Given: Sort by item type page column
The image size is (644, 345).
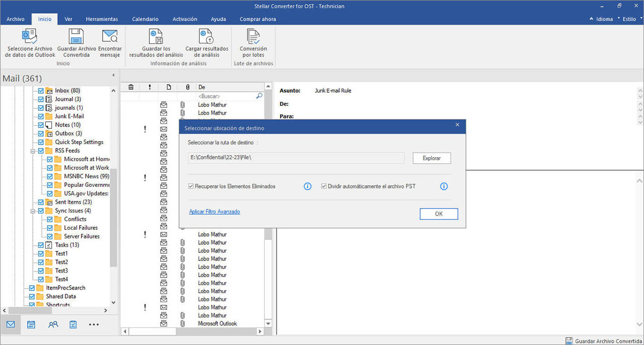Looking at the screenshot, I should point(169,87).
